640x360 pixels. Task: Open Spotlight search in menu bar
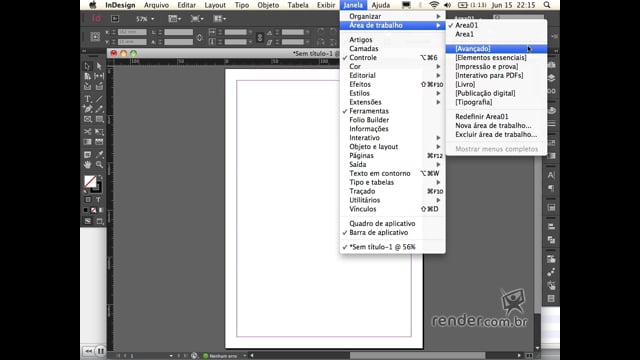(547, 5)
